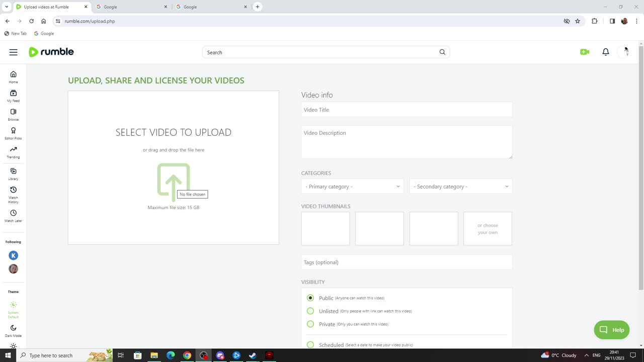Open Chrome extensions puzzle icon
Viewport: 644px width, 362px height.
595,21
